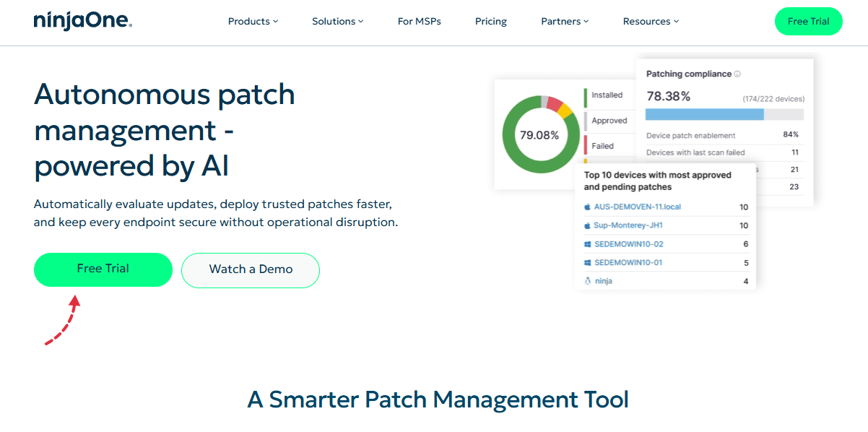Image resolution: width=868 pixels, height=432 pixels.
Task: Open the Partners menu
Action: click(565, 22)
